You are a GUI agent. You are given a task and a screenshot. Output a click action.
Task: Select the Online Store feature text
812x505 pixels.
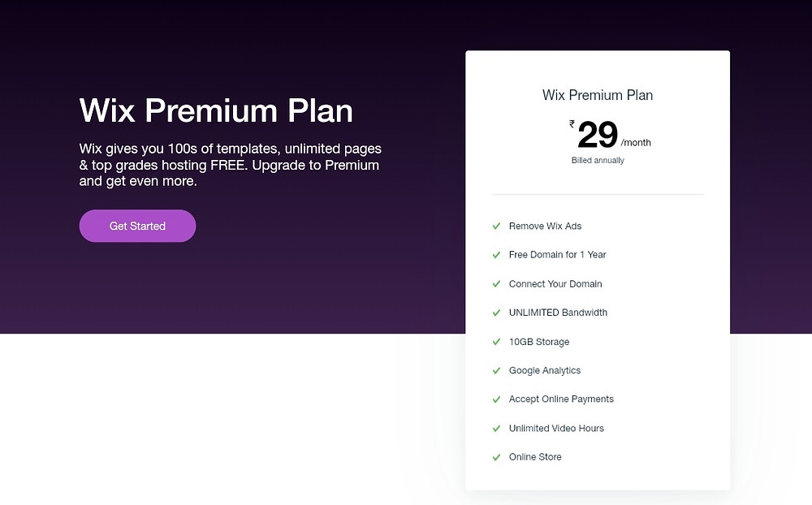click(535, 457)
